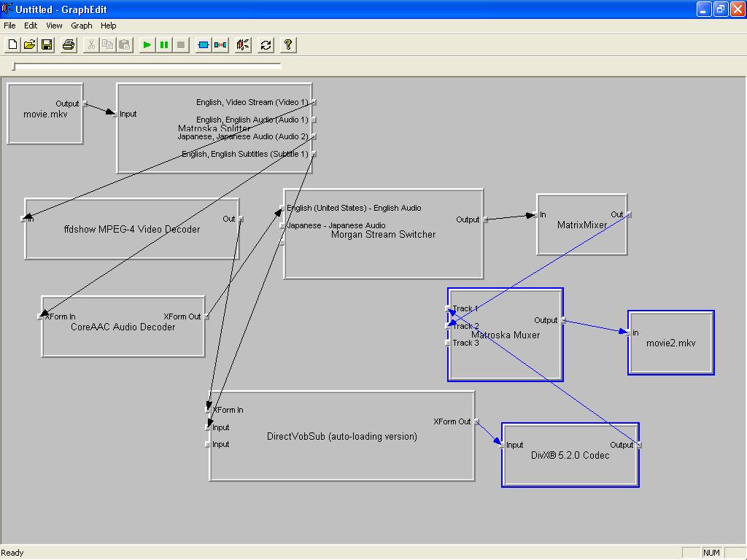The height and width of the screenshot is (560, 747).
Task: Open the Help menu
Action: (x=108, y=26)
